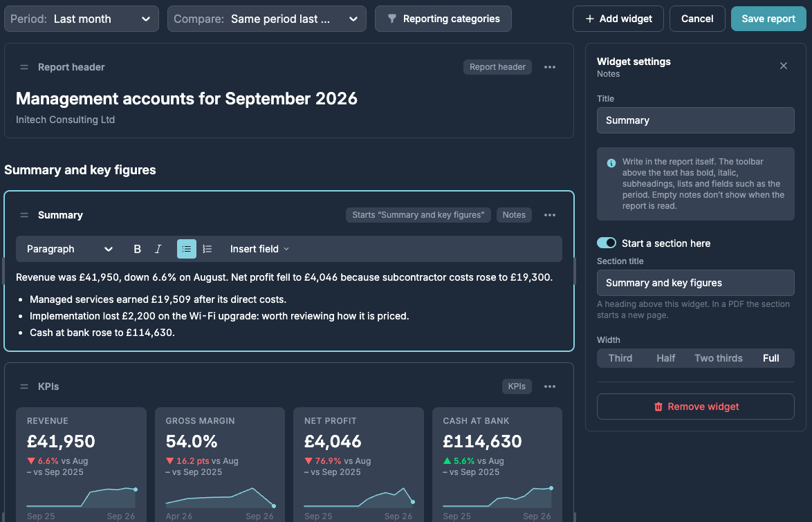Cancel editing the report
This screenshot has height=522, width=812.
click(697, 19)
